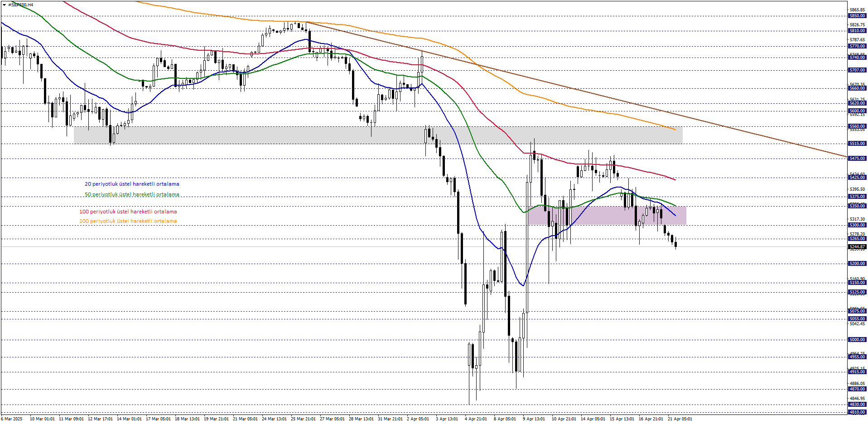Click the 4810.00 price level label
This screenshot has width=868, height=424.
pyautogui.click(x=857, y=412)
